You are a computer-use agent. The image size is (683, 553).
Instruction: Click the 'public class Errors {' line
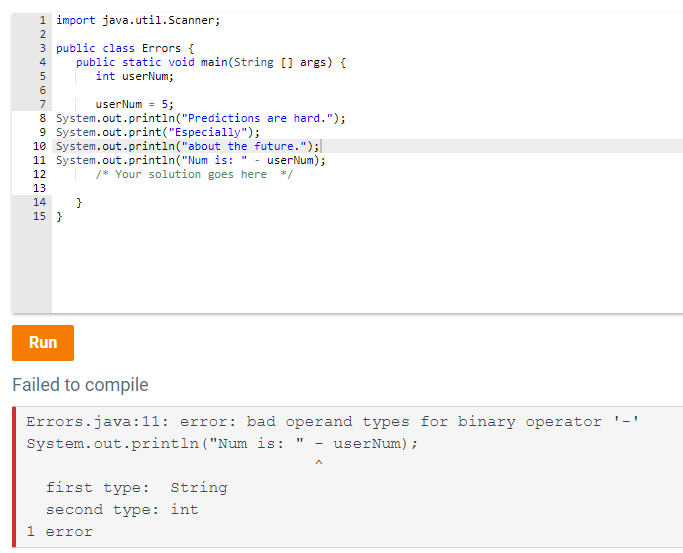[x=125, y=48]
